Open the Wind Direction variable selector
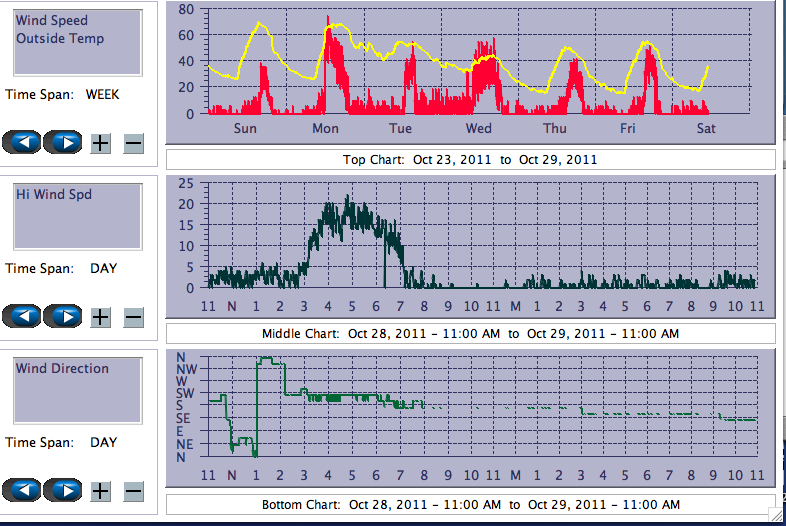Viewport: 786px width, 526px height. (x=78, y=390)
